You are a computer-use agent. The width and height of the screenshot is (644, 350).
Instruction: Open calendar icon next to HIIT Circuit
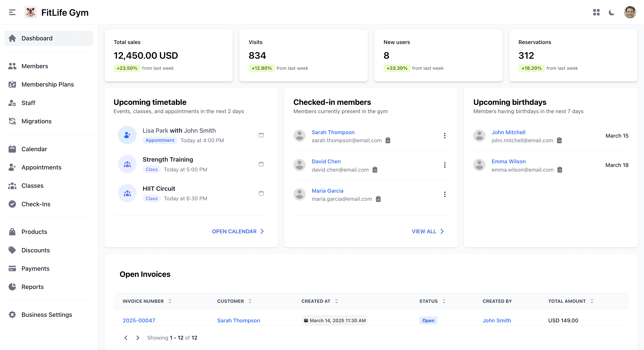(x=261, y=193)
